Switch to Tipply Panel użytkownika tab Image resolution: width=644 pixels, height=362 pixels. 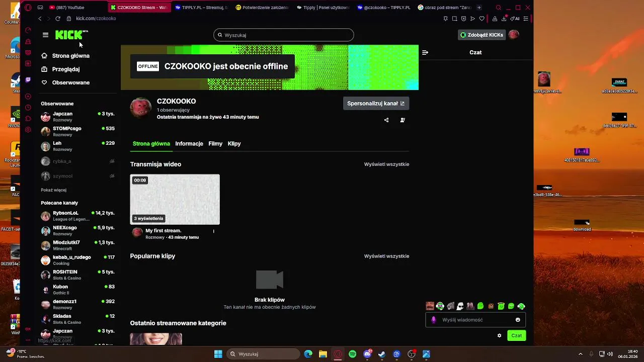323,8
